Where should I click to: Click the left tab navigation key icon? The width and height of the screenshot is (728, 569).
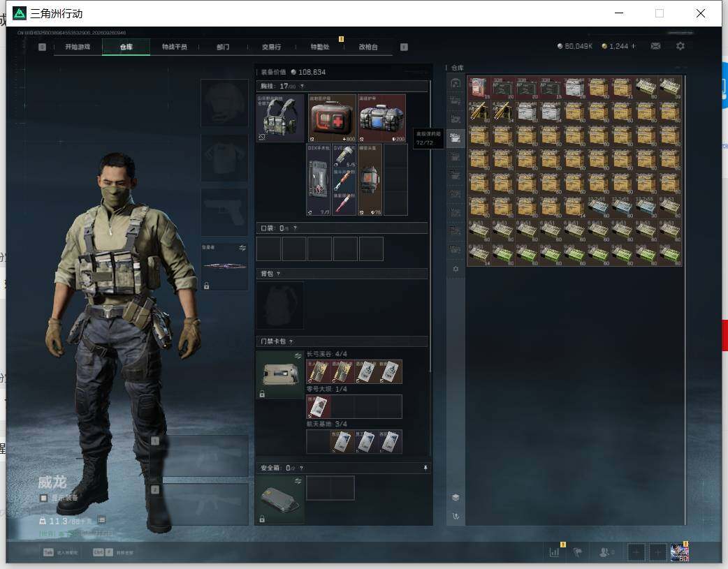[42, 47]
